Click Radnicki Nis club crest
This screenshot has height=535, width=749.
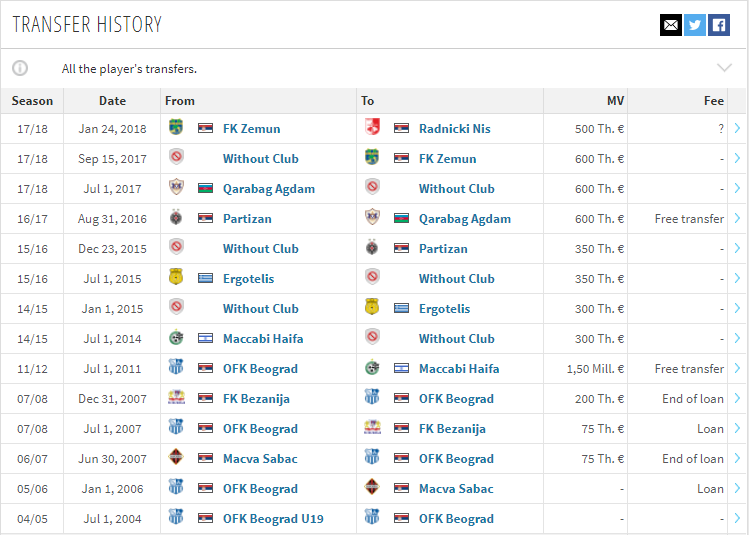(x=372, y=128)
